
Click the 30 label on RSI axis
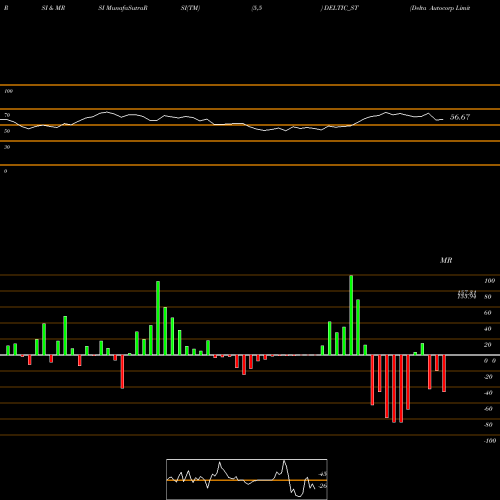[7, 147]
